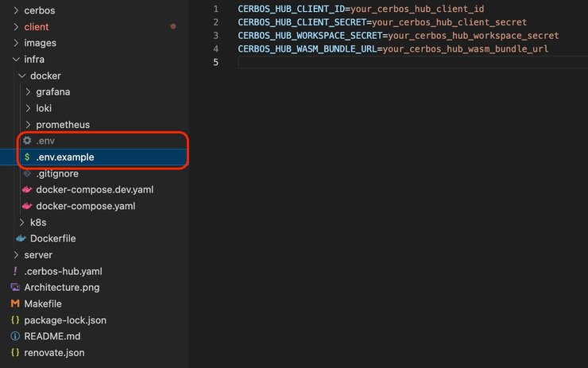
Task: Click value your_cerbos_hub_workspace_secret
Action: pyautogui.click(x=474, y=36)
